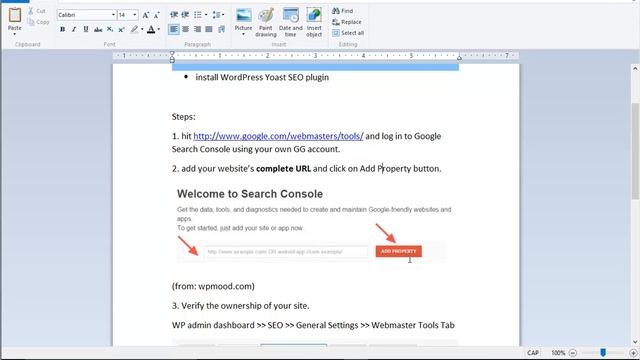This screenshot has height=360, width=640.
Task: Click the scroll down arrow
Action: pos(635,342)
